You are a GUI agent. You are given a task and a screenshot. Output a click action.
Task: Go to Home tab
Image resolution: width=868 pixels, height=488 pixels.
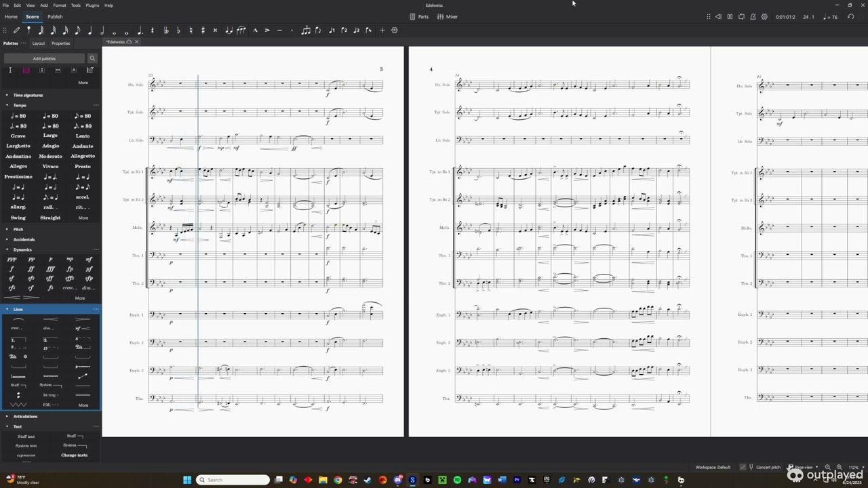(x=11, y=17)
